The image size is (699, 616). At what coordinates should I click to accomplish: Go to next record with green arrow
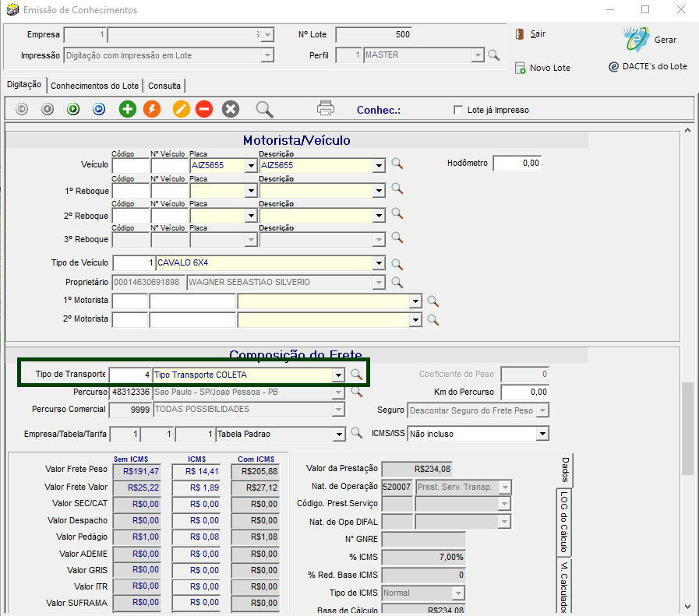coord(73,109)
